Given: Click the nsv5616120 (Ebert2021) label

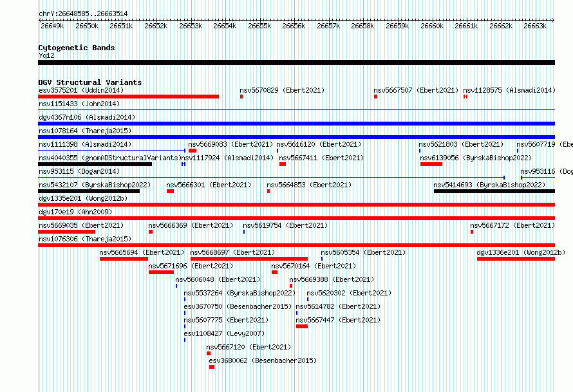Looking at the screenshot, I should 319,144.
